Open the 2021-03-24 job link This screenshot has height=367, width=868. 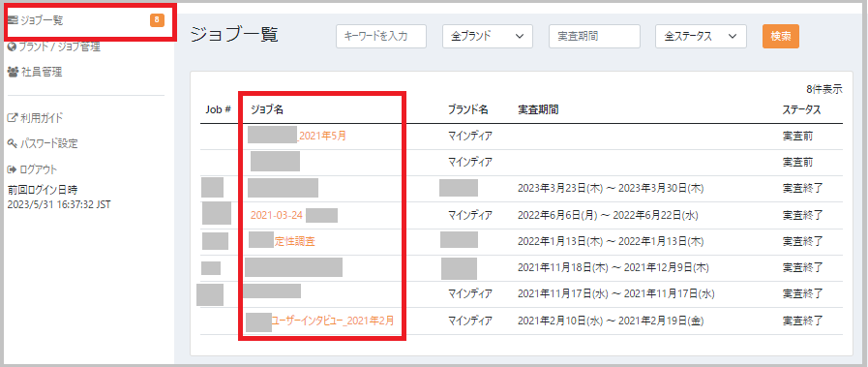[x=277, y=215]
